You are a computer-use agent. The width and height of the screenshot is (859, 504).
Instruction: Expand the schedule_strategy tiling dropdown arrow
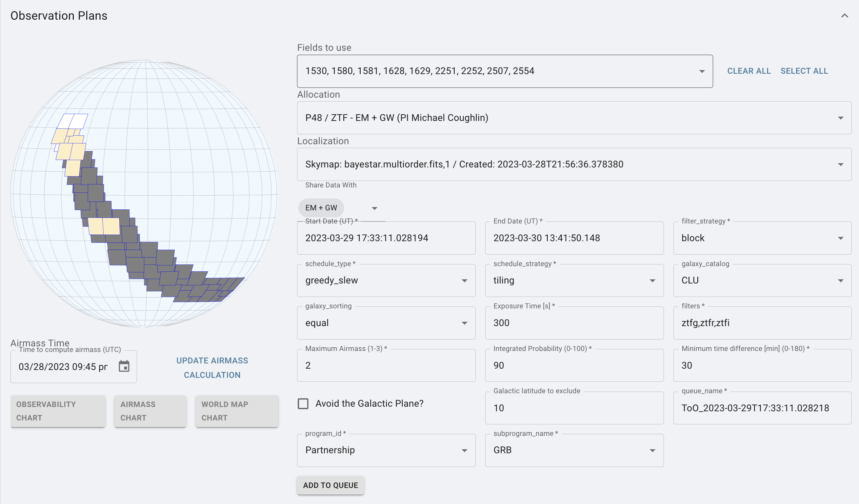[x=652, y=281]
